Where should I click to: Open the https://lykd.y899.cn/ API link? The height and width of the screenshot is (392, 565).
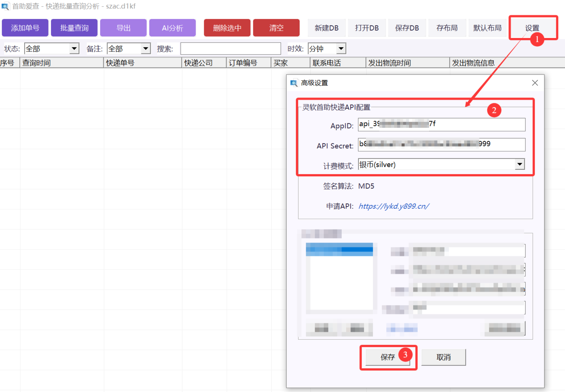(x=394, y=206)
